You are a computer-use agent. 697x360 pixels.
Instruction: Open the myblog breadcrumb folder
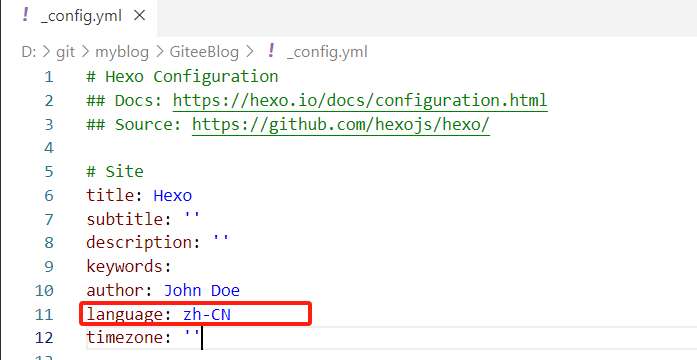point(122,52)
